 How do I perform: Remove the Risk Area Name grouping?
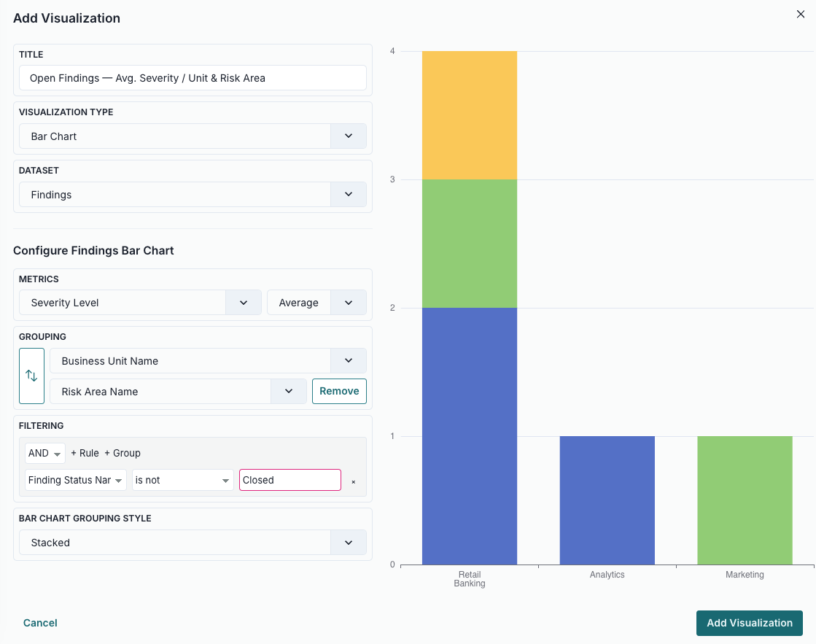point(339,391)
